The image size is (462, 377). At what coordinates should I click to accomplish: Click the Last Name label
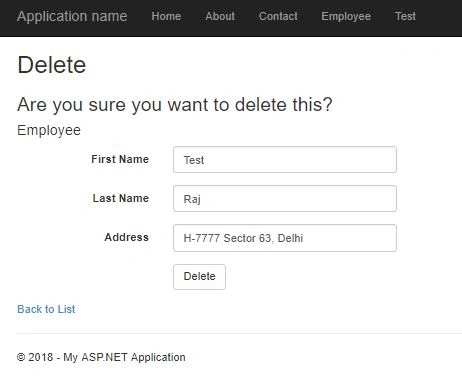[x=121, y=198]
